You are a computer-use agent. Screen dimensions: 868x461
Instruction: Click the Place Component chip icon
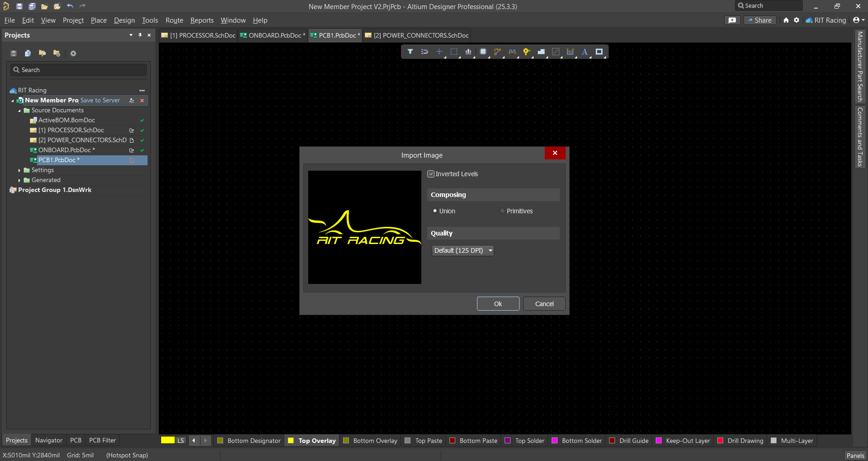pos(483,52)
